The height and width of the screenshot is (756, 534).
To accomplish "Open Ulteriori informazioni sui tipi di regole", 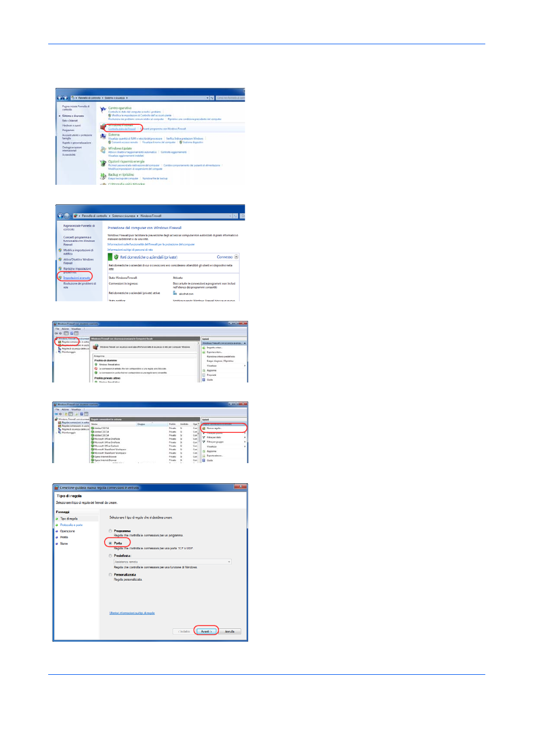I will pyautogui.click(x=132, y=613).
